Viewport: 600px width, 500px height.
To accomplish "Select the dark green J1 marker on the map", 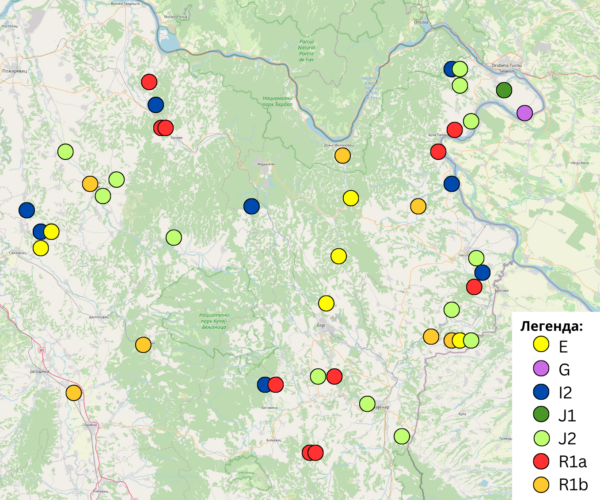I will [504, 90].
